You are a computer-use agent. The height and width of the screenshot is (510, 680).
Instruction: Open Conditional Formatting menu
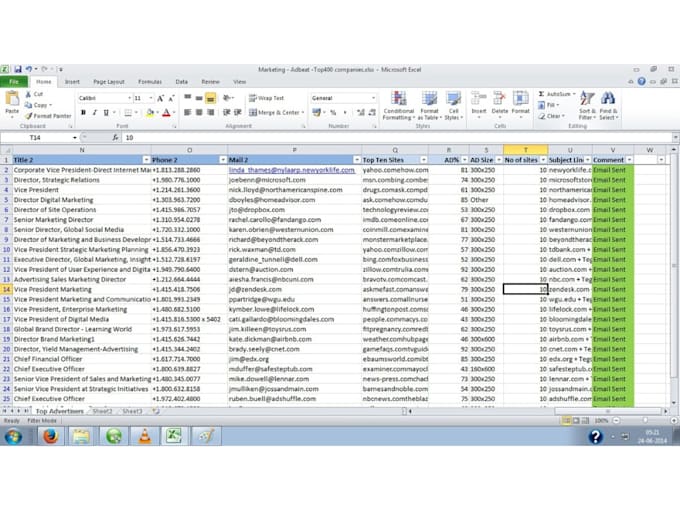point(399,105)
